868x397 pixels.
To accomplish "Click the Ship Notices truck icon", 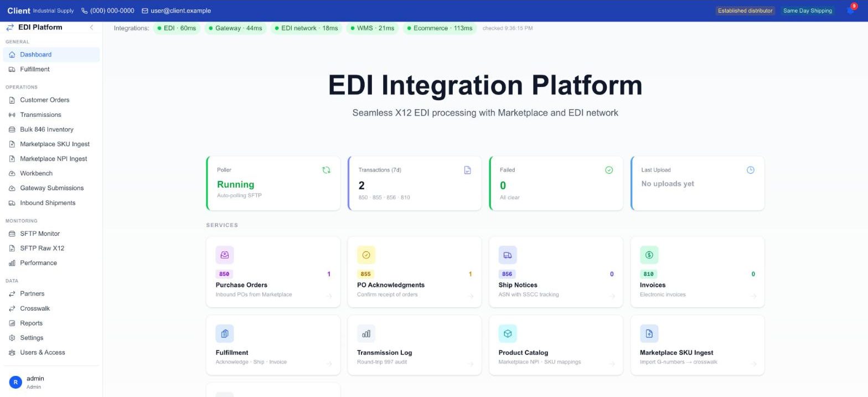I will point(508,255).
